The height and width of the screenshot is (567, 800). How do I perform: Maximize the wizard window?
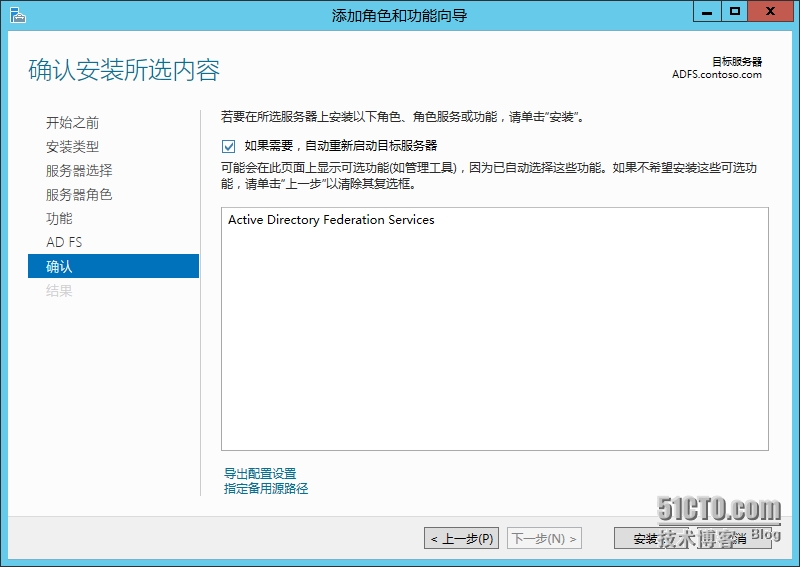tap(735, 12)
